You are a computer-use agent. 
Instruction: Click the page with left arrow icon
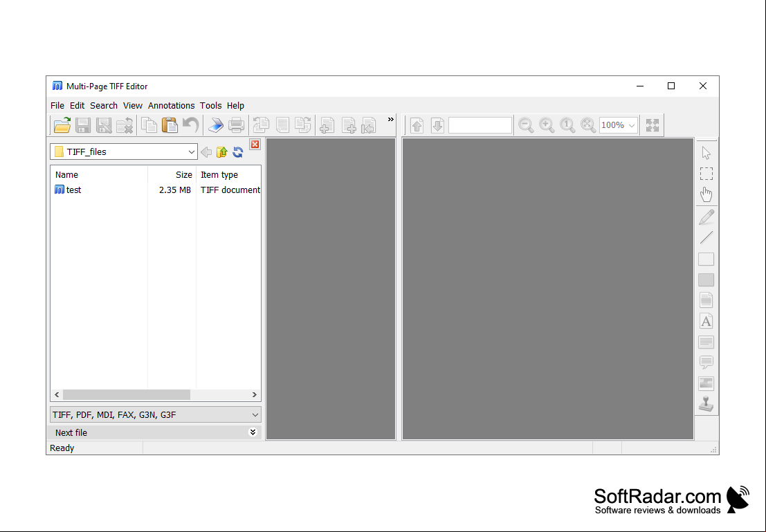(369, 125)
